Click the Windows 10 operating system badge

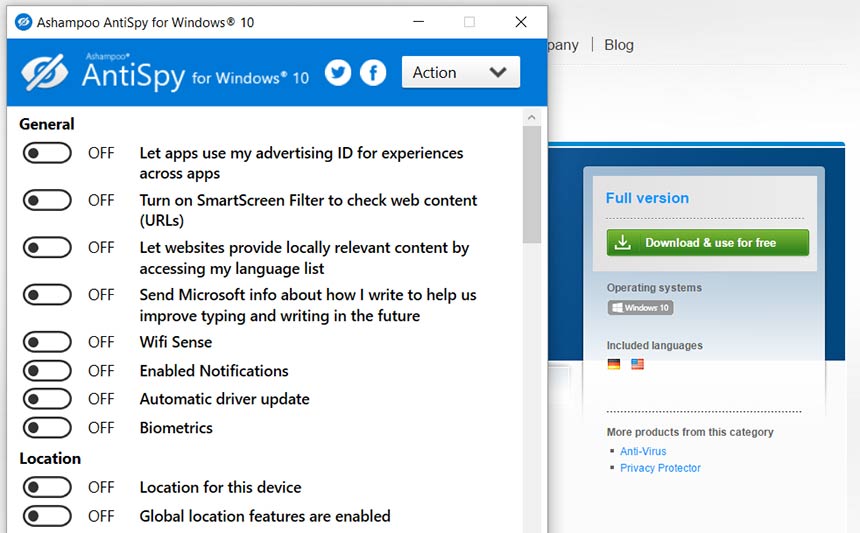640,308
